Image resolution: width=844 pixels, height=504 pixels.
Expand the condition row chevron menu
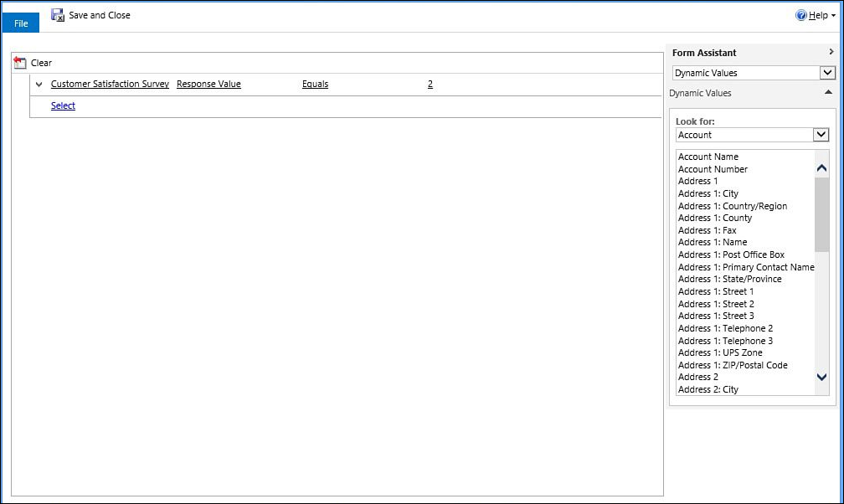click(x=39, y=84)
